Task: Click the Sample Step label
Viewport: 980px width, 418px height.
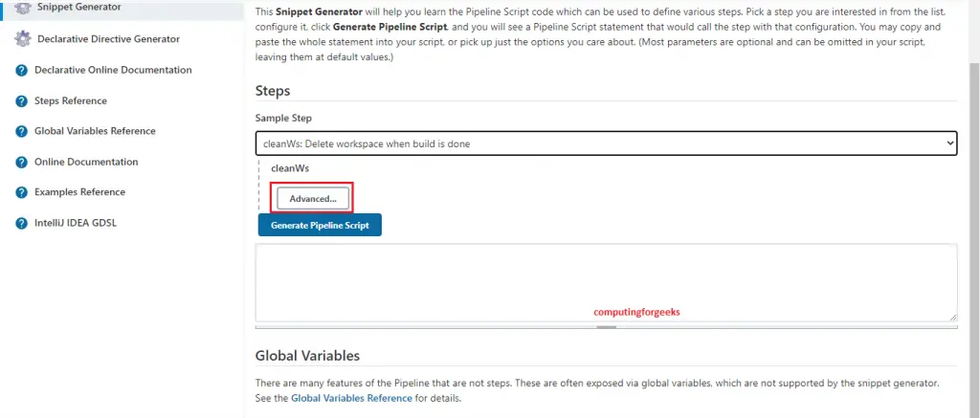Action: [x=283, y=118]
